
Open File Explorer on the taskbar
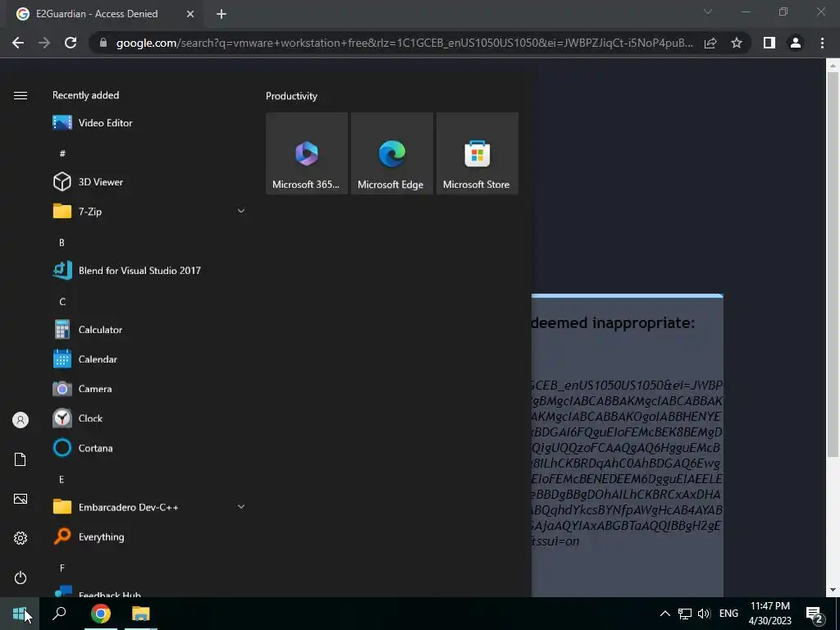click(x=141, y=614)
